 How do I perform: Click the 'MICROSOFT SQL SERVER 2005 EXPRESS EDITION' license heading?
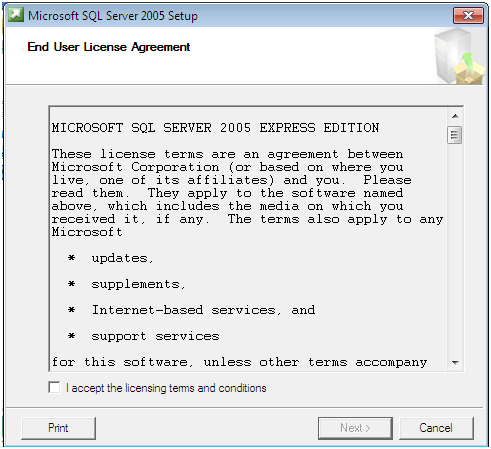pos(215,128)
